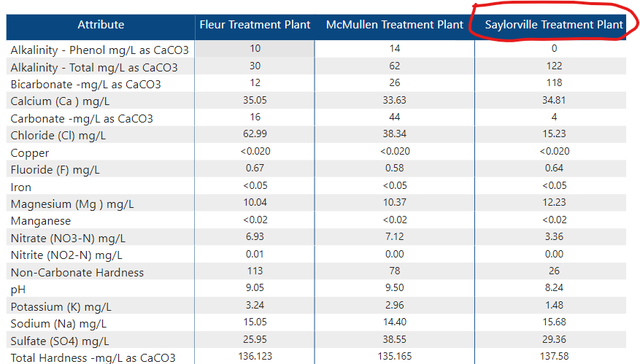
Task: Select Saylorville Alkalinity Total value 122
Action: click(x=555, y=66)
